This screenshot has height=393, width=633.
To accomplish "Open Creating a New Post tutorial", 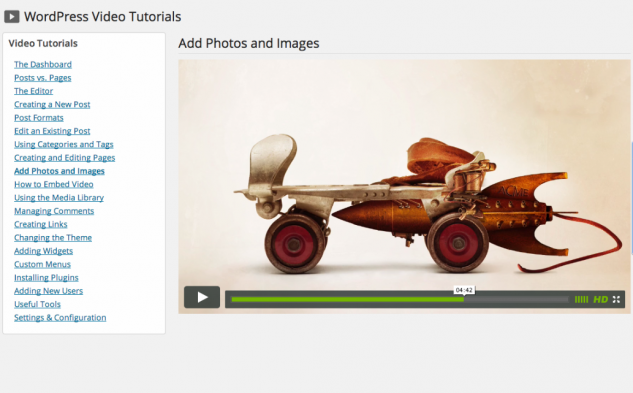I will tap(52, 104).
